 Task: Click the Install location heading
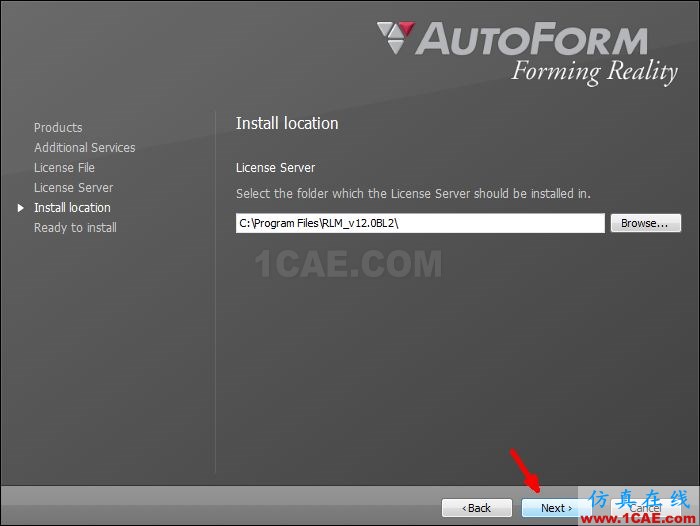[x=287, y=123]
